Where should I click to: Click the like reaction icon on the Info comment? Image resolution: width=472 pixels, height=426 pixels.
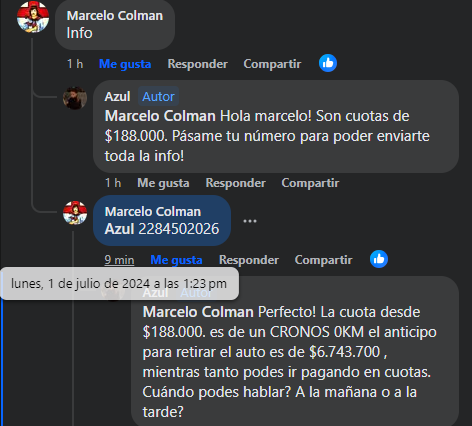(x=328, y=63)
